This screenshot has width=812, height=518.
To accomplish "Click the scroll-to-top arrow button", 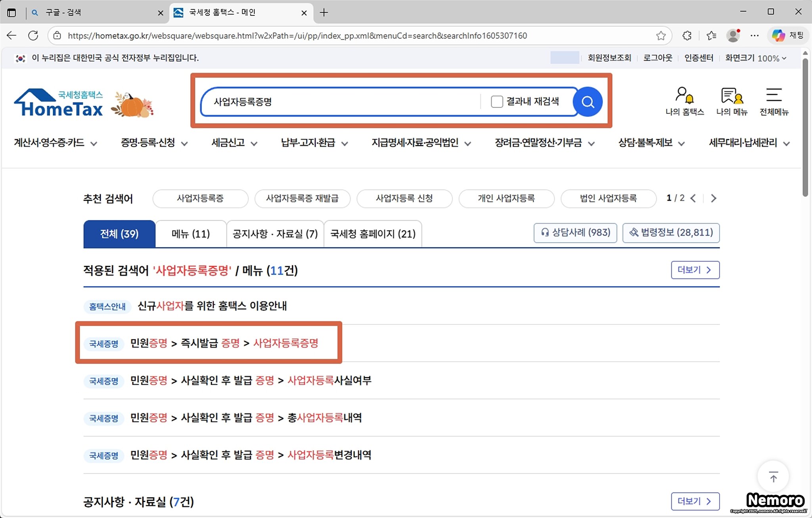I will coord(773,477).
